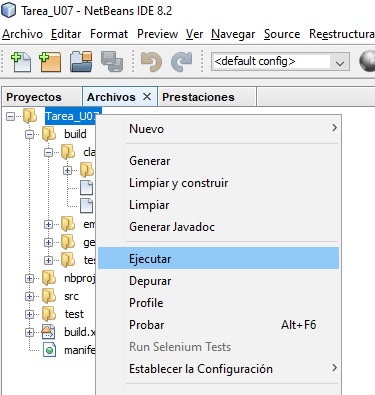Click the build folder icon
This screenshot has height=395, width=375.
[49, 134]
